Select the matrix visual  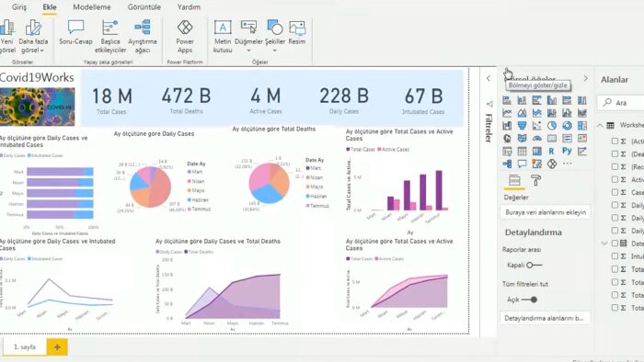coord(536,152)
